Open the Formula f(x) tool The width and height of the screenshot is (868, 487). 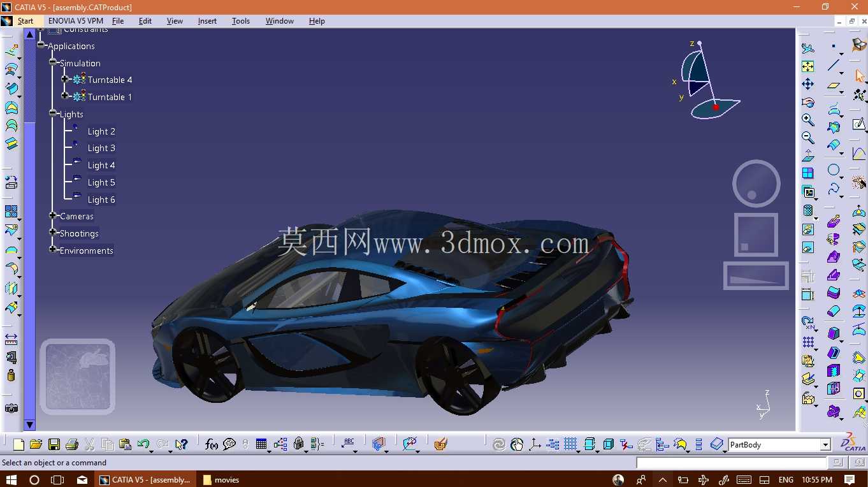(x=212, y=444)
